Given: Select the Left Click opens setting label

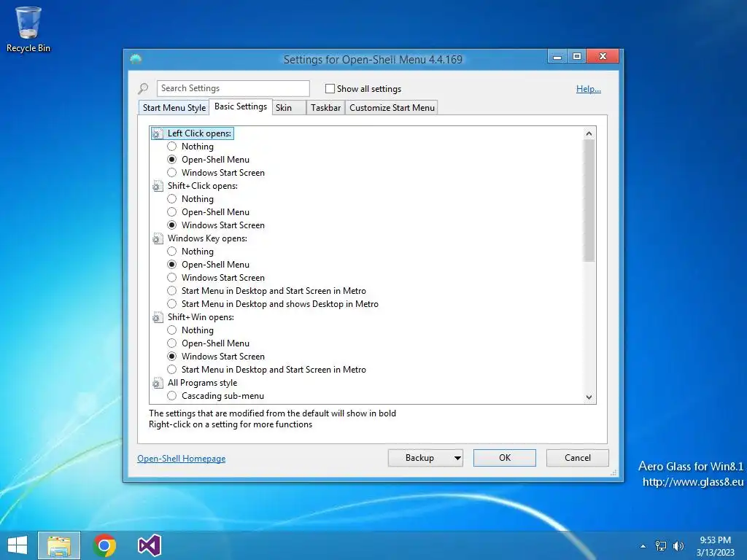Looking at the screenshot, I should click(x=199, y=134).
